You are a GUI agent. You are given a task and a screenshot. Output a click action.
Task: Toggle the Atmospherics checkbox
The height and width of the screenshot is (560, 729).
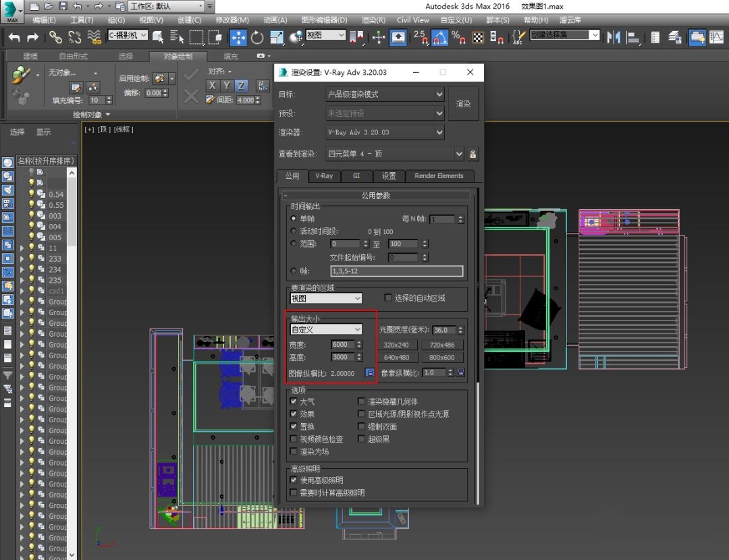(294, 401)
